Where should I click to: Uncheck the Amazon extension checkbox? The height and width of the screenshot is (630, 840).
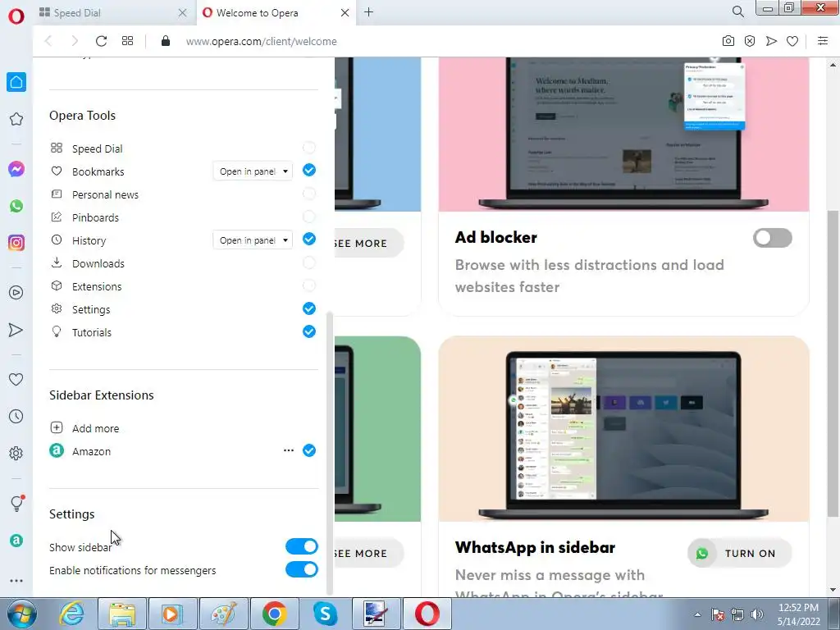click(309, 450)
